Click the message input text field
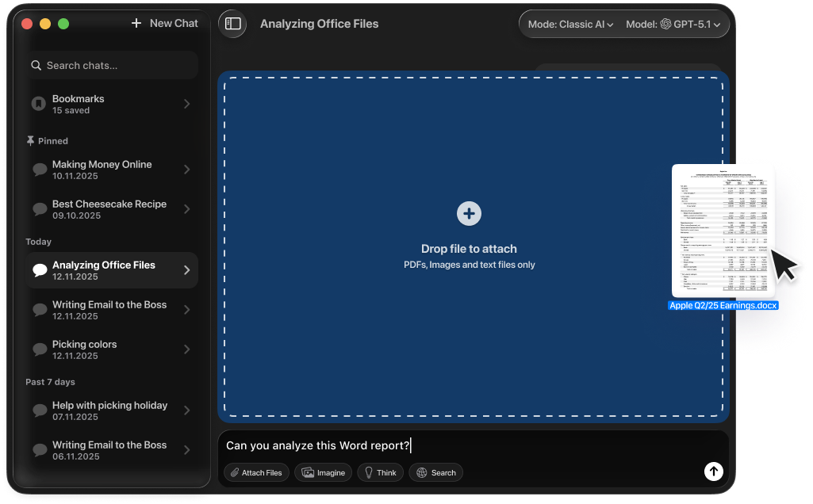The width and height of the screenshot is (813, 504). [x=473, y=445]
